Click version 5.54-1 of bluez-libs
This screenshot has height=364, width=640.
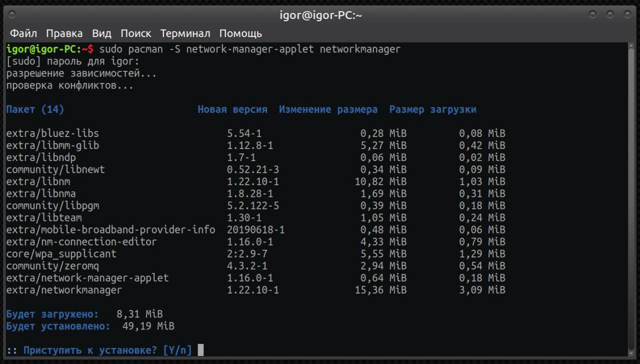pos(244,133)
